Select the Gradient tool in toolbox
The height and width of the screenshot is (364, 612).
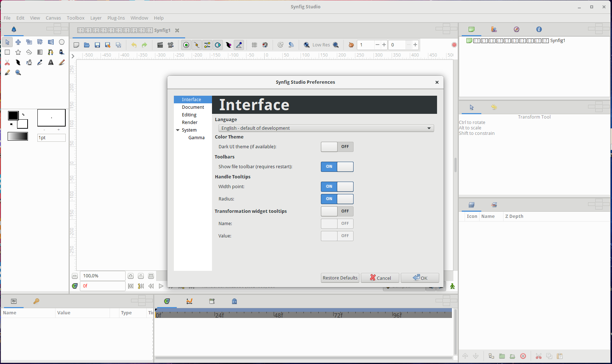pos(40,52)
